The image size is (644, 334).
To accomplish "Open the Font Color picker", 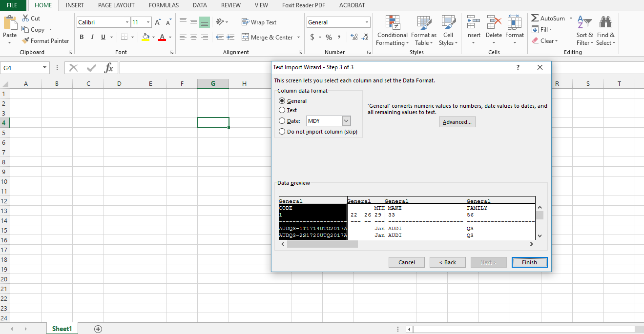I will coord(169,37).
